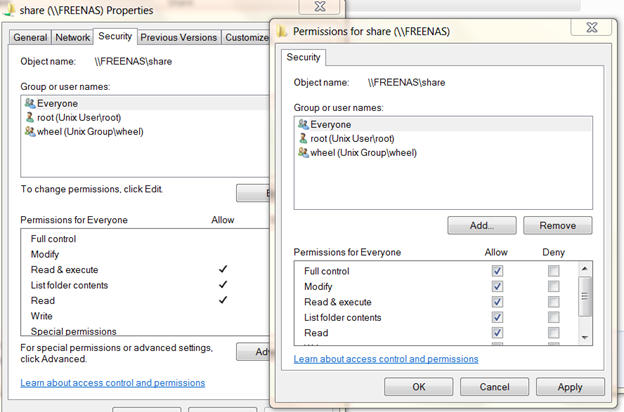Click the root user icon in Permissions dialog
This screenshot has width=624, height=412.
[x=303, y=138]
